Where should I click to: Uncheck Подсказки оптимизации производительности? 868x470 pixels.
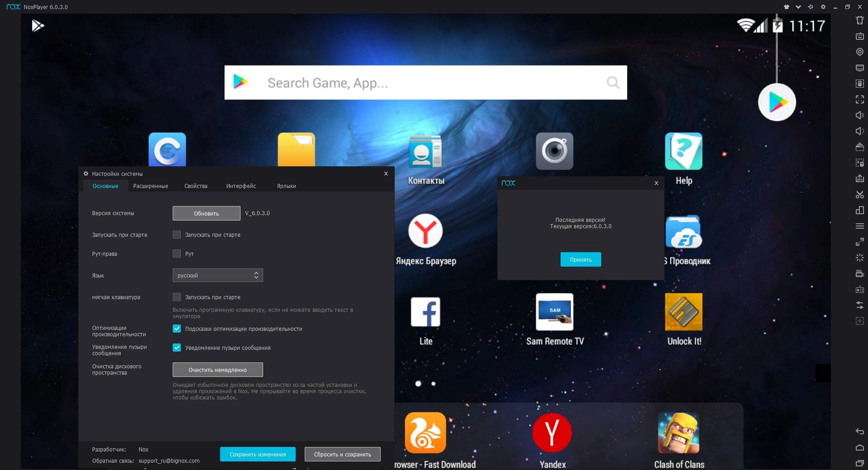tap(177, 329)
